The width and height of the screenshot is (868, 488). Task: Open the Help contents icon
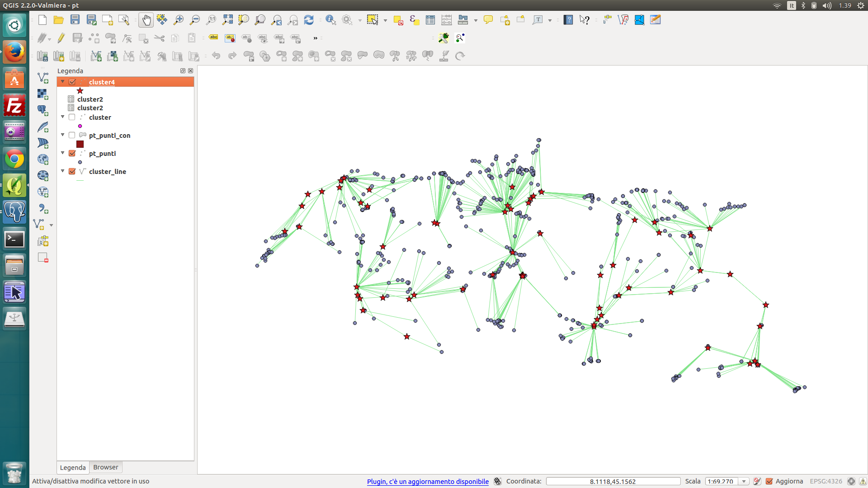coord(568,20)
